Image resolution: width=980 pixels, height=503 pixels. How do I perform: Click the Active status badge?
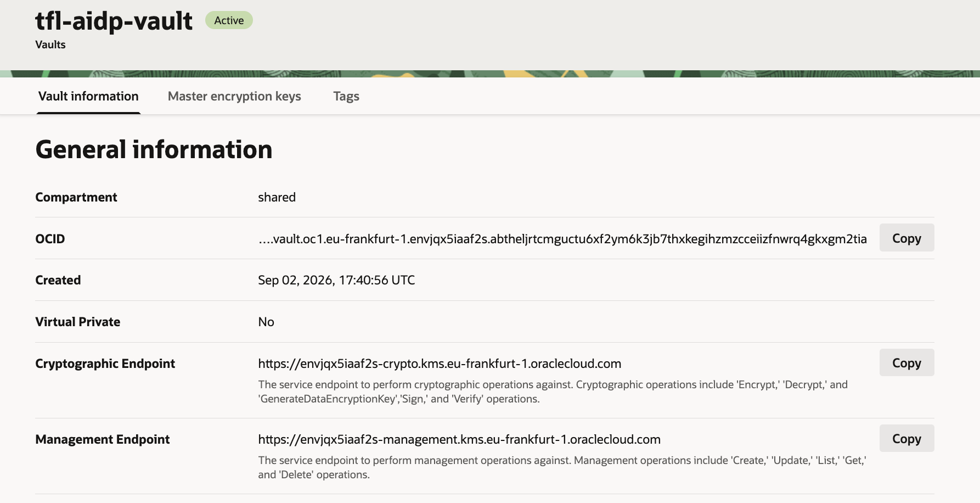[x=229, y=20]
